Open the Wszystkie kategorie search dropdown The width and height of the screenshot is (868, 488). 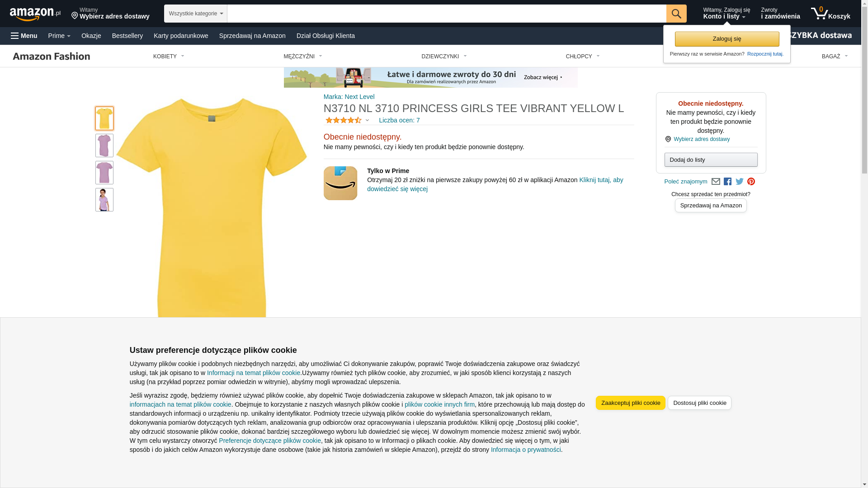[x=195, y=14]
